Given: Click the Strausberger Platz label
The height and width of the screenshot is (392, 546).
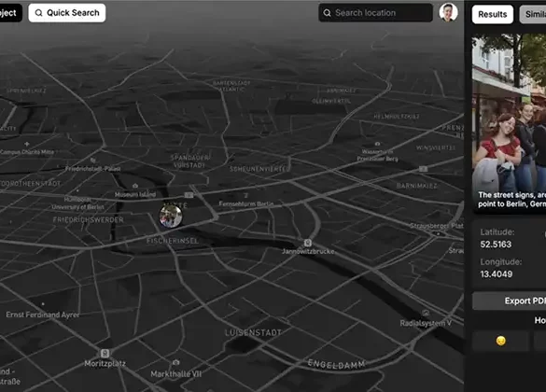Looking at the screenshot, I should [x=437, y=226].
